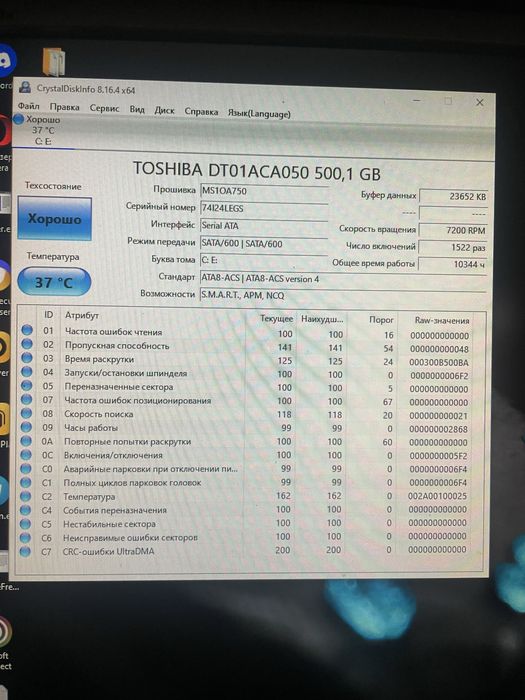The image size is (525, 700).
Task: Open the Язык(Language) menu
Action: pyautogui.click(x=259, y=113)
